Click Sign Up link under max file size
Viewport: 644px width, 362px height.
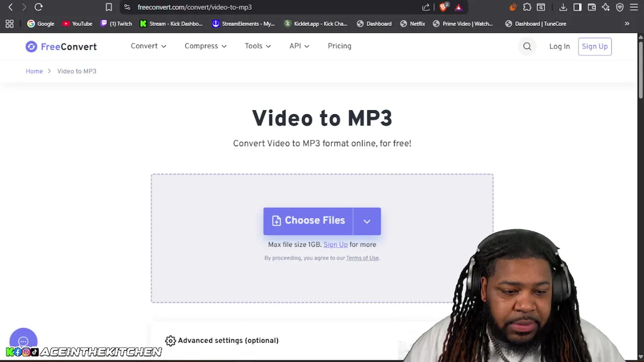(x=336, y=245)
